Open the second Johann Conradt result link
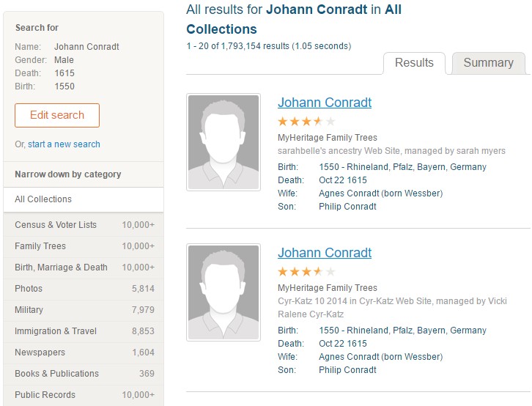 [x=325, y=253]
